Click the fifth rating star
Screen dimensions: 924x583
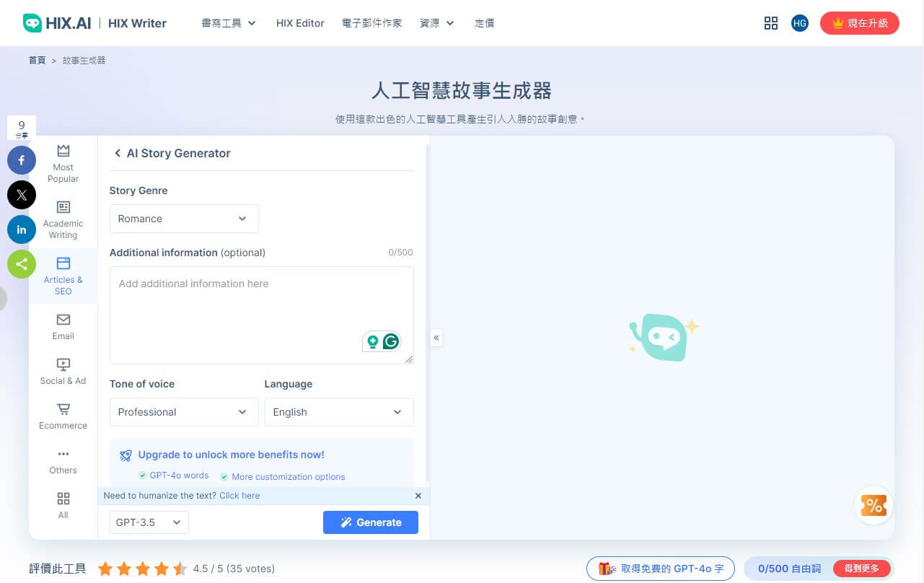click(180, 569)
